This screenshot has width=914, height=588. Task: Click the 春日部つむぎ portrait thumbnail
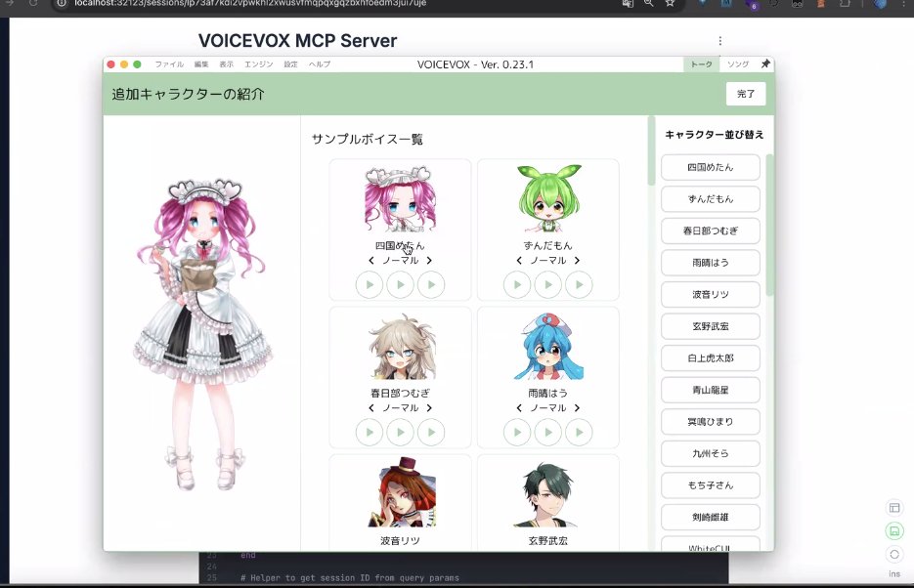(401, 347)
